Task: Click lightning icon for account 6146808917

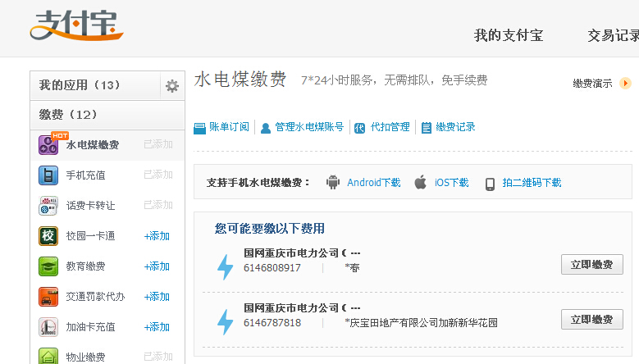Action: (x=225, y=267)
